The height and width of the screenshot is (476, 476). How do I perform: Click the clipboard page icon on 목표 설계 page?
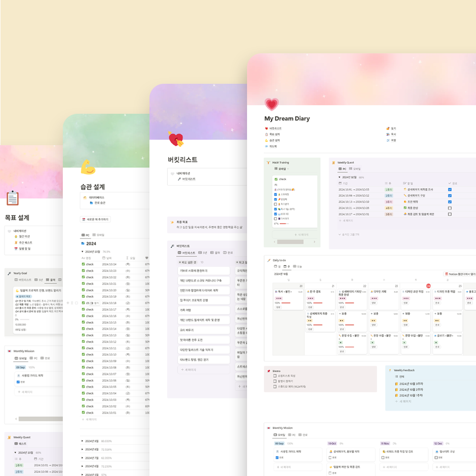(x=12, y=198)
